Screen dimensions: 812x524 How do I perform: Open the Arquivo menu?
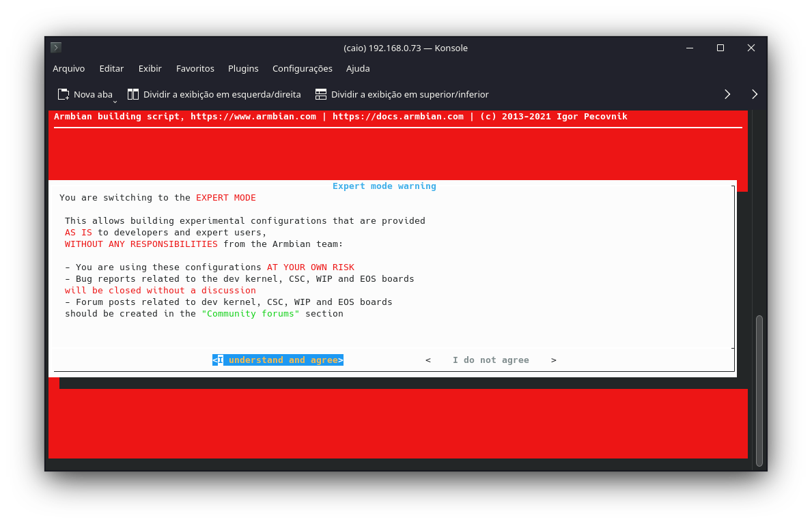coord(69,68)
